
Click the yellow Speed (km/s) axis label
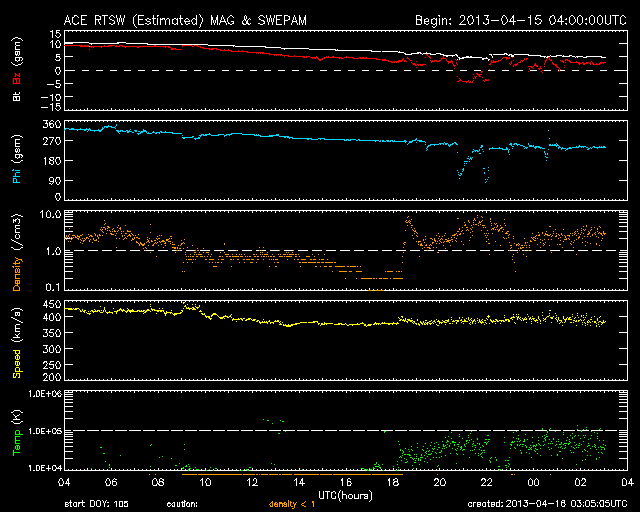pos(17,342)
